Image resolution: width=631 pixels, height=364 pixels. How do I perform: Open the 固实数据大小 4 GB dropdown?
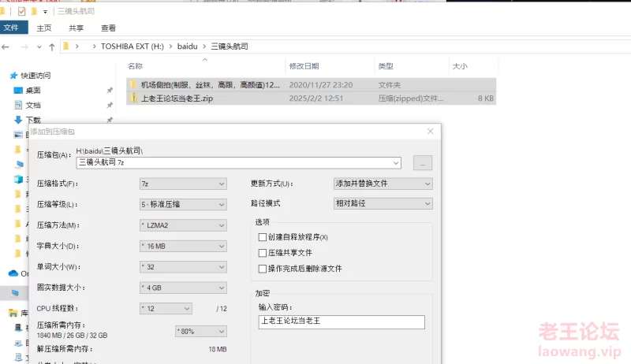click(183, 288)
